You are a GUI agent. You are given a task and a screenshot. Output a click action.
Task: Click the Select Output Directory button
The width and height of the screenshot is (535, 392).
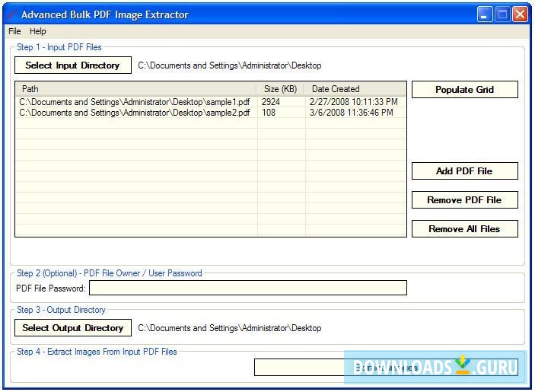[72, 328]
